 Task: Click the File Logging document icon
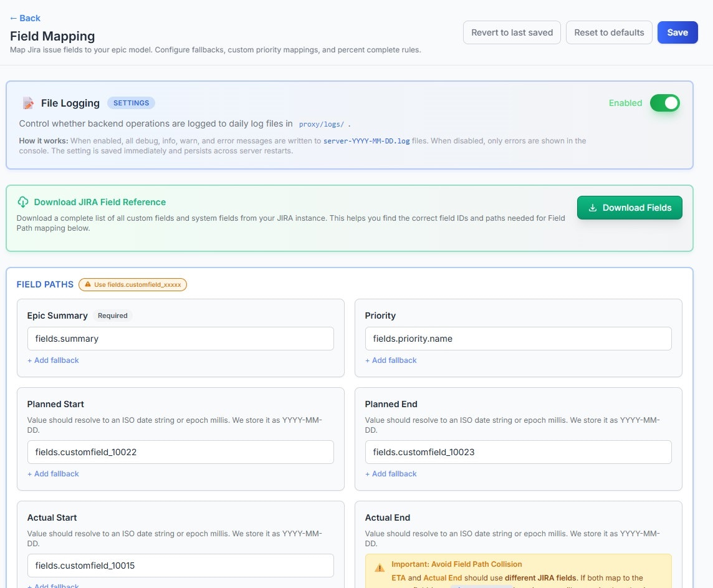[29, 102]
